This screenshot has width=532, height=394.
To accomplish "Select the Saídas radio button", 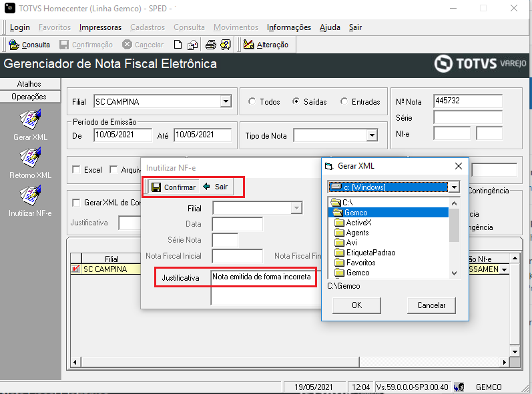I will [296, 101].
